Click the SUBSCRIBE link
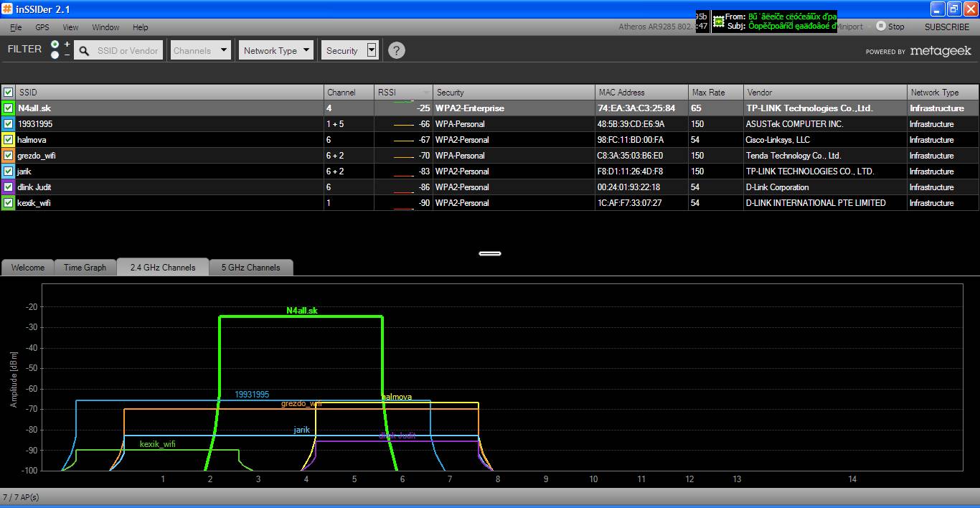The height and width of the screenshot is (508, 980). point(946,27)
